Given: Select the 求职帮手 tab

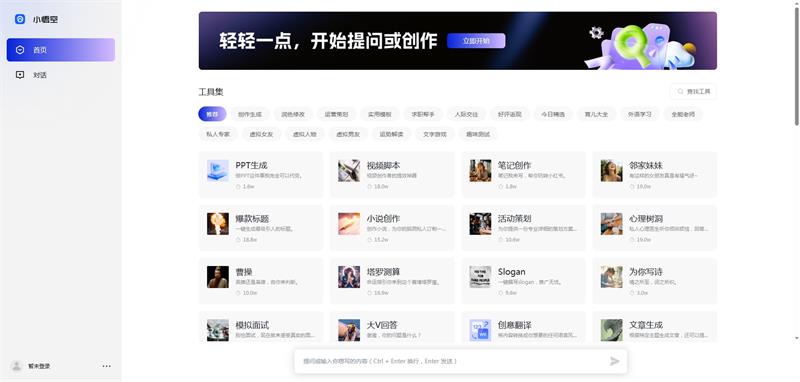Looking at the screenshot, I should click(423, 114).
